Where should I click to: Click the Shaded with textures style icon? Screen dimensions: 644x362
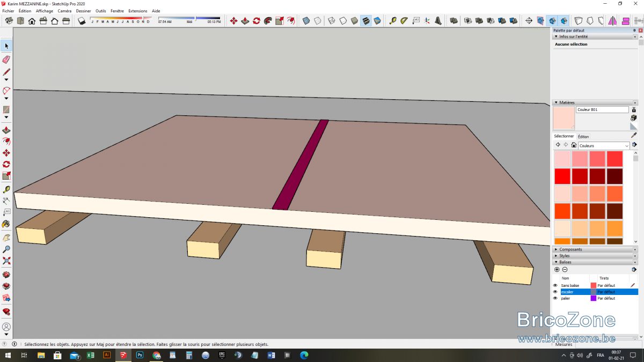pos(366,21)
